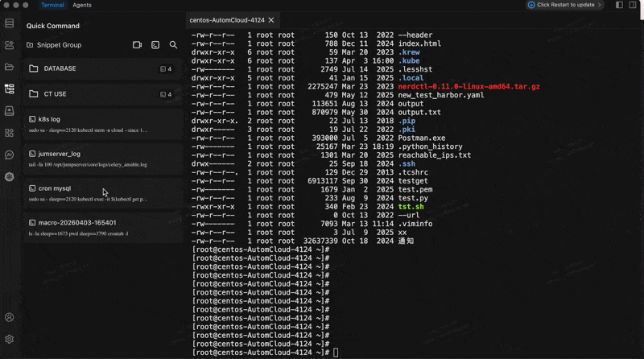This screenshot has width=644, height=359.
Task: Click the output.txt filename
Action: pyautogui.click(x=419, y=112)
